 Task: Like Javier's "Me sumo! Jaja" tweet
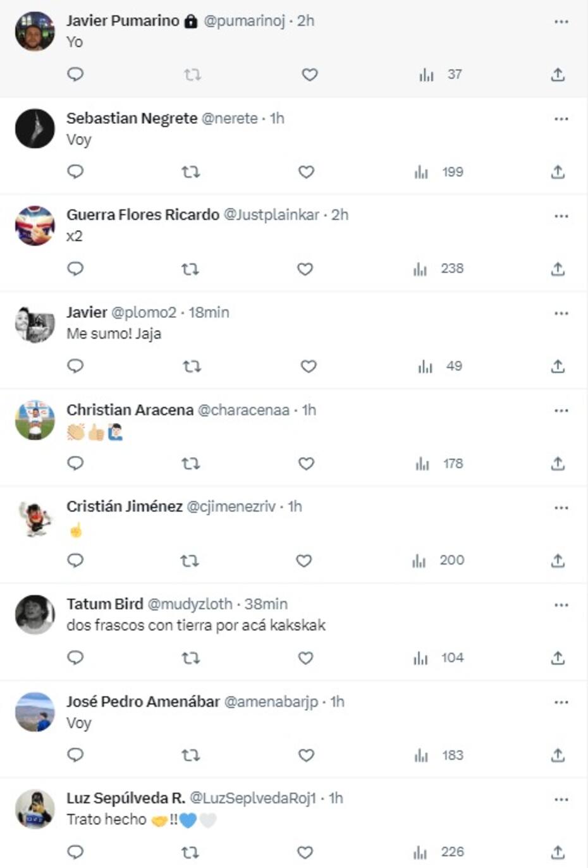click(309, 366)
